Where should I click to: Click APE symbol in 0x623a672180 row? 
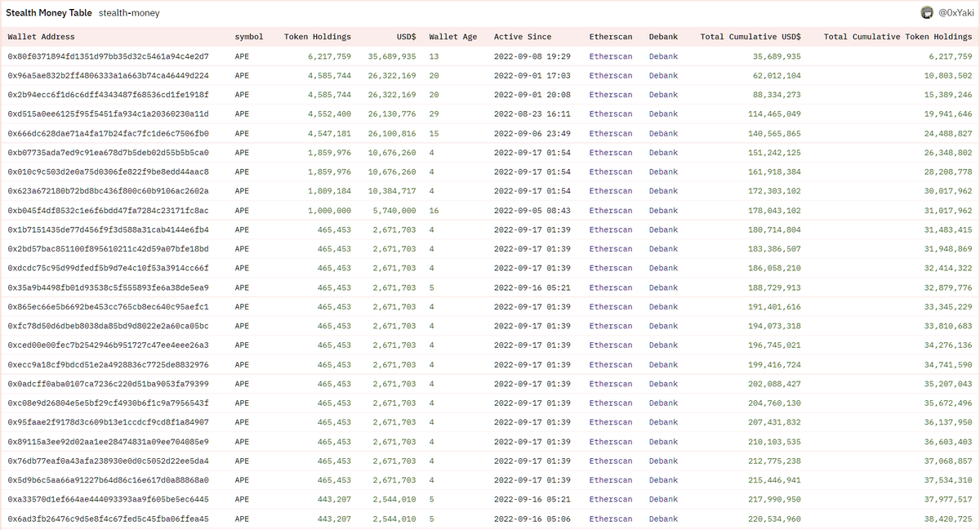(242, 191)
